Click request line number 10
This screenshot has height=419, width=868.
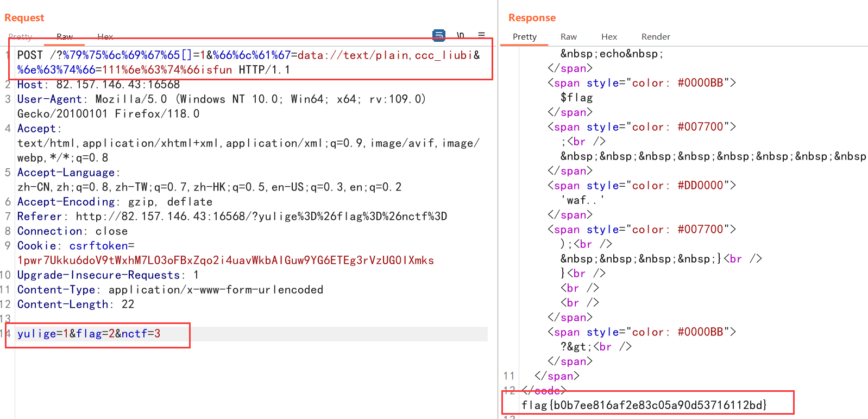pos(5,275)
